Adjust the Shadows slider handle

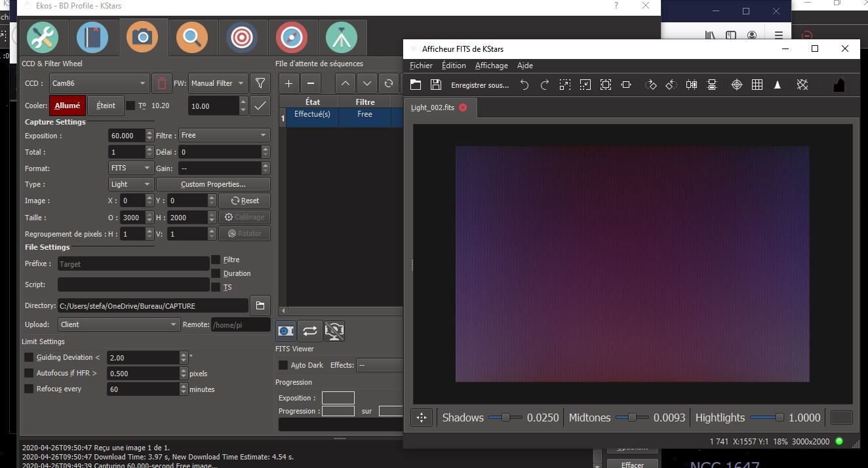(x=505, y=418)
